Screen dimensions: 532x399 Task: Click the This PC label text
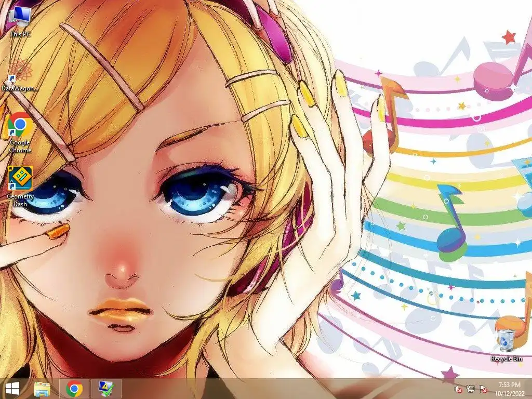pos(20,34)
